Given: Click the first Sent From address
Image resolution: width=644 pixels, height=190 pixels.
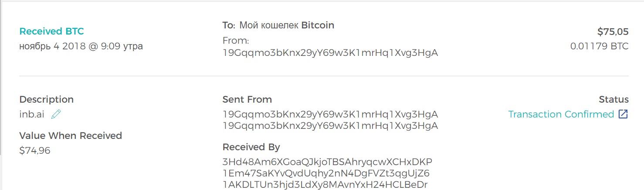Looking at the screenshot, I should pyautogui.click(x=330, y=114).
